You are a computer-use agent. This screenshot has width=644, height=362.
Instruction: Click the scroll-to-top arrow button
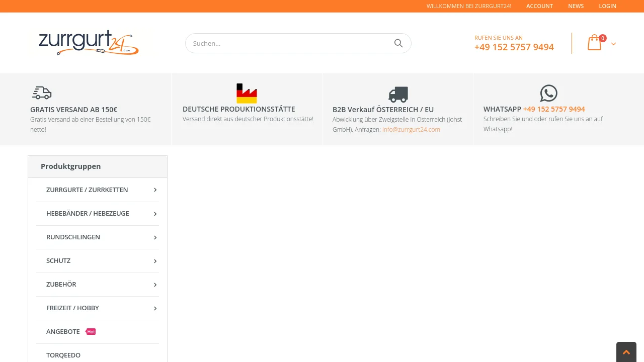[x=626, y=352]
